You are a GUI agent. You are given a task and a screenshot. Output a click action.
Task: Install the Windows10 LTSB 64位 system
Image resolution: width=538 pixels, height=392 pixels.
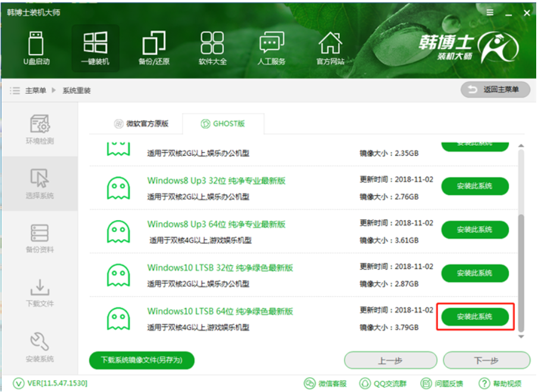coord(475,316)
